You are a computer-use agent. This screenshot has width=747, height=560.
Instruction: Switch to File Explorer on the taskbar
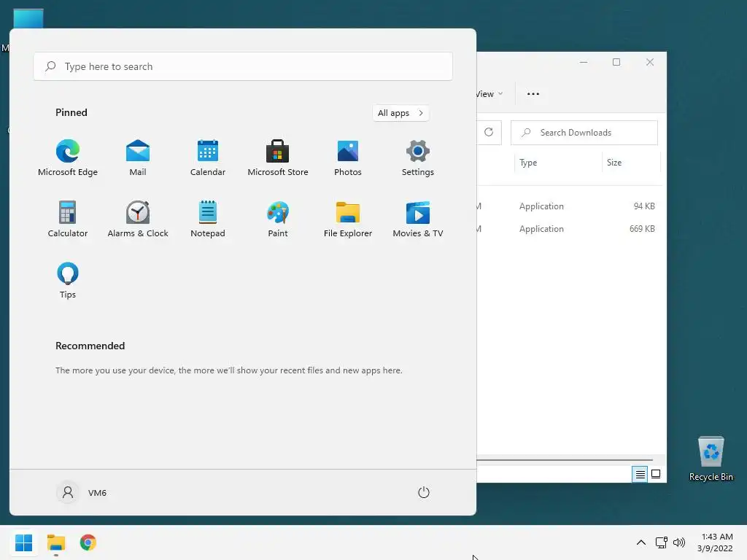click(56, 542)
